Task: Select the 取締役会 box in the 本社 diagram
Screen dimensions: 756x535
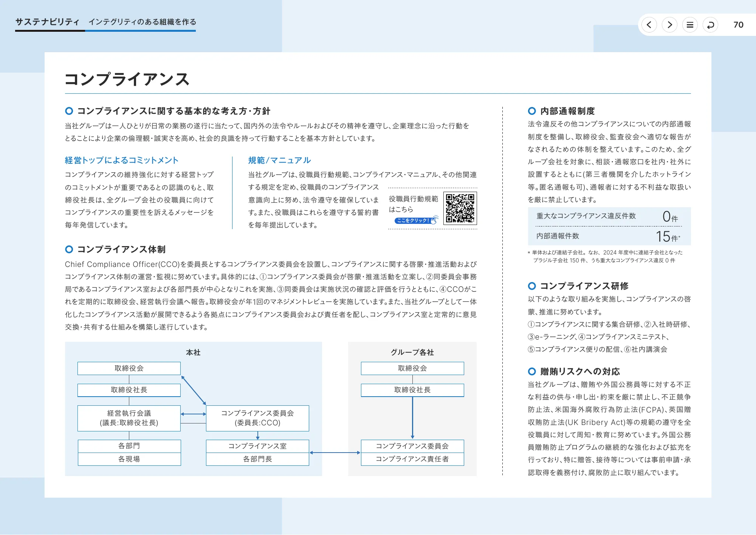Action: click(129, 368)
